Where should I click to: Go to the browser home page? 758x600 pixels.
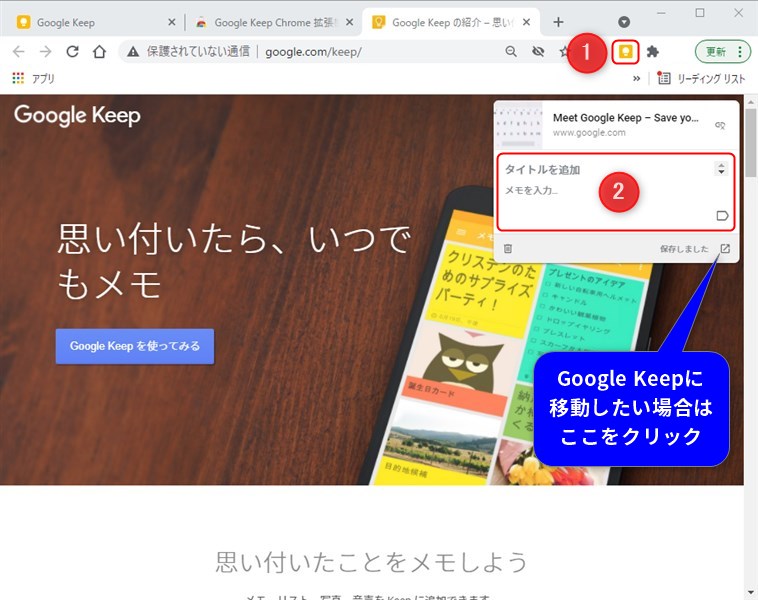(x=99, y=52)
